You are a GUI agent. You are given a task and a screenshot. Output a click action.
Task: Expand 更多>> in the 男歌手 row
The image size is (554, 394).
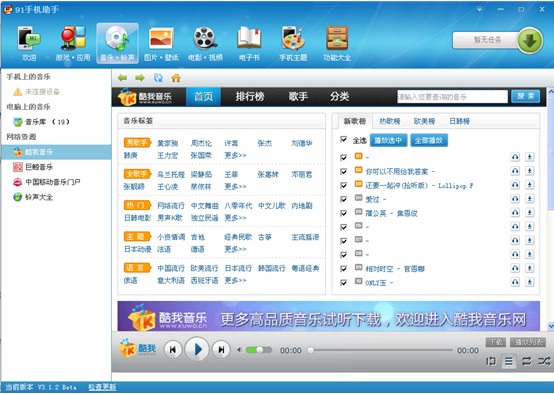(x=235, y=155)
